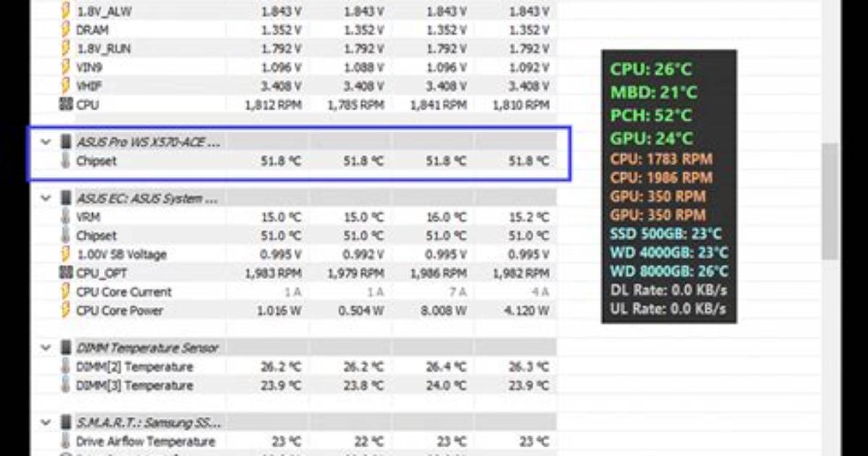Click the DRAM voltage bolt icon
Viewport: 868px width, 456px height.
(x=66, y=29)
